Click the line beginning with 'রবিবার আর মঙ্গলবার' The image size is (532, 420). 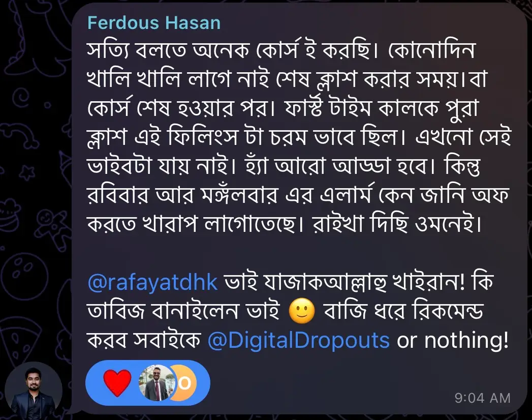coord(298,196)
